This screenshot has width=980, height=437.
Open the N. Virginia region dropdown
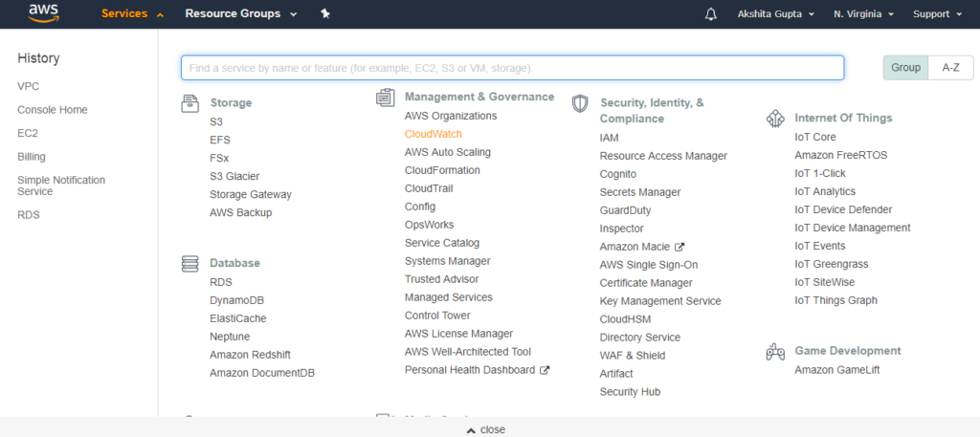pos(864,14)
